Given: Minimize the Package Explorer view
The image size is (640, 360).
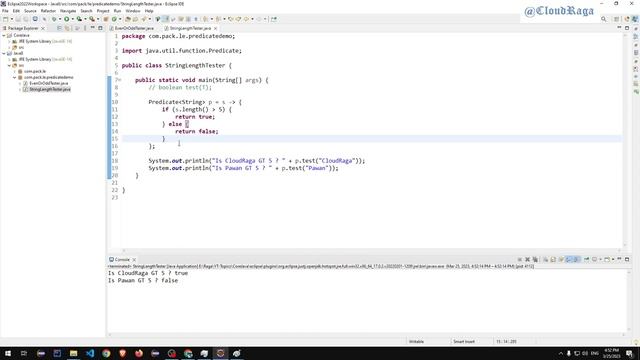Looking at the screenshot, I should coord(93,28).
